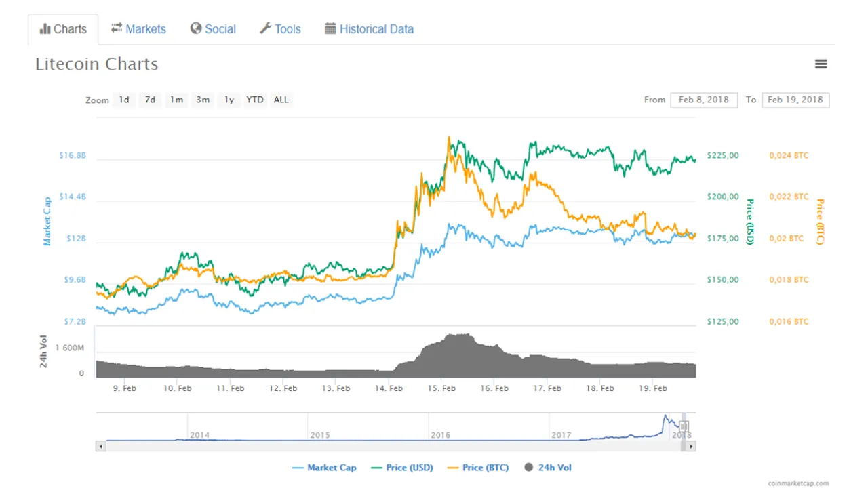The width and height of the screenshot is (868, 488).
Task: Set zoom range to 1y
Action: point(229,100)
